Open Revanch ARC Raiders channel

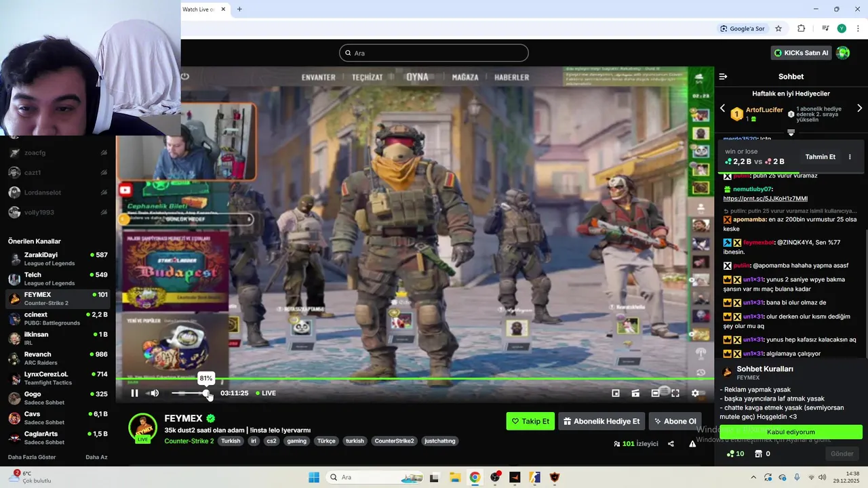coord(58,358)
